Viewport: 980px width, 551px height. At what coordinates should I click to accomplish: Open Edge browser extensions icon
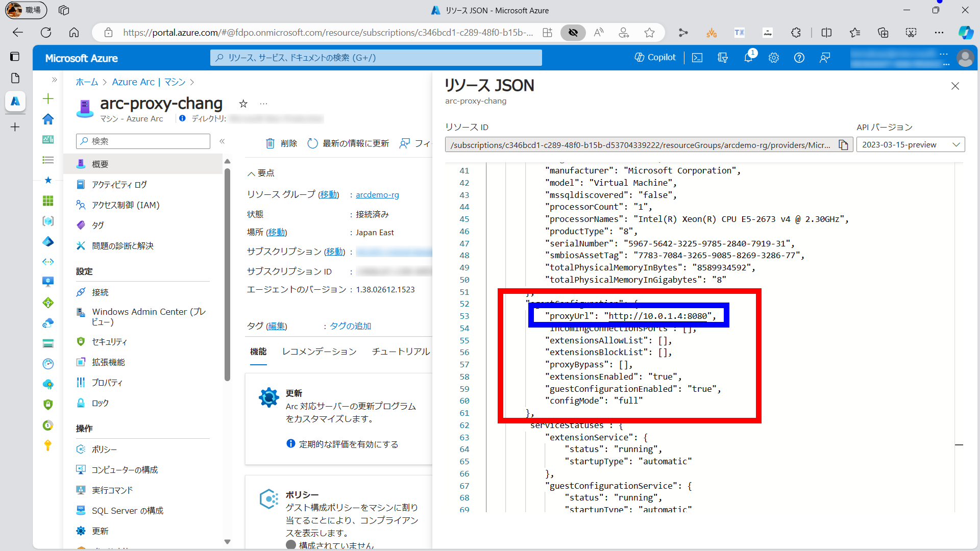[796, 33]
